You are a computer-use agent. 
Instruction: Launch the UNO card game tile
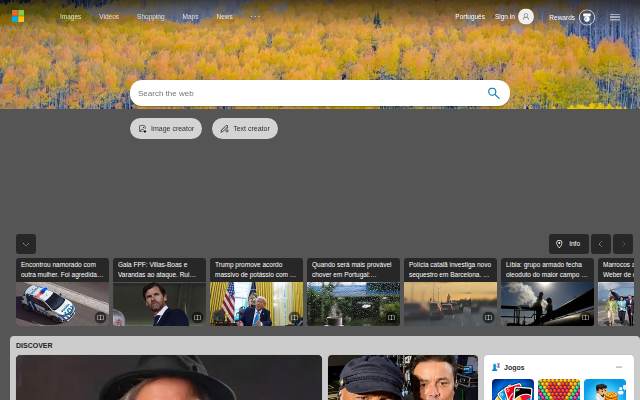click(x=513, y=390)
